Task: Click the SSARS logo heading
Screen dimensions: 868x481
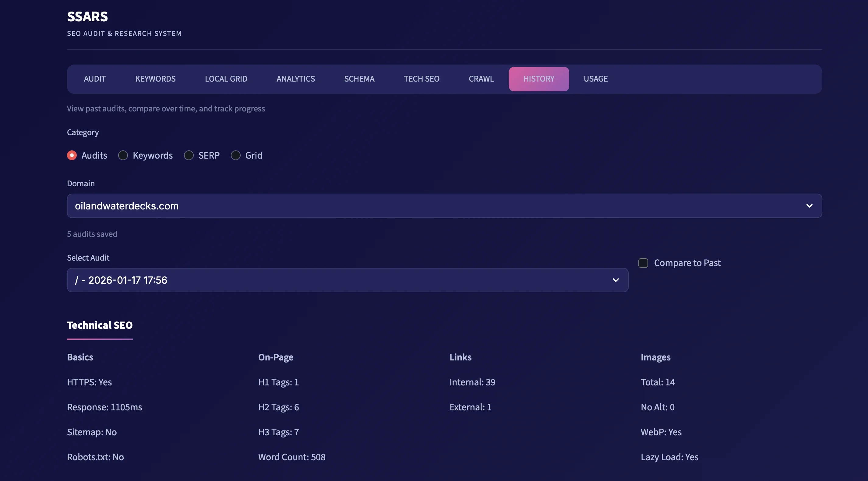Action: [87, 16]
